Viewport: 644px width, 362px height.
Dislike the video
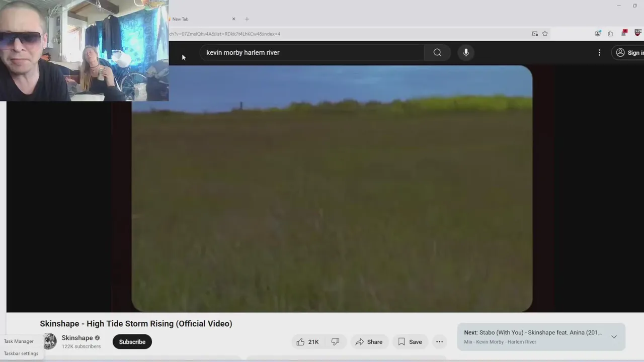[x=335, y=342]
